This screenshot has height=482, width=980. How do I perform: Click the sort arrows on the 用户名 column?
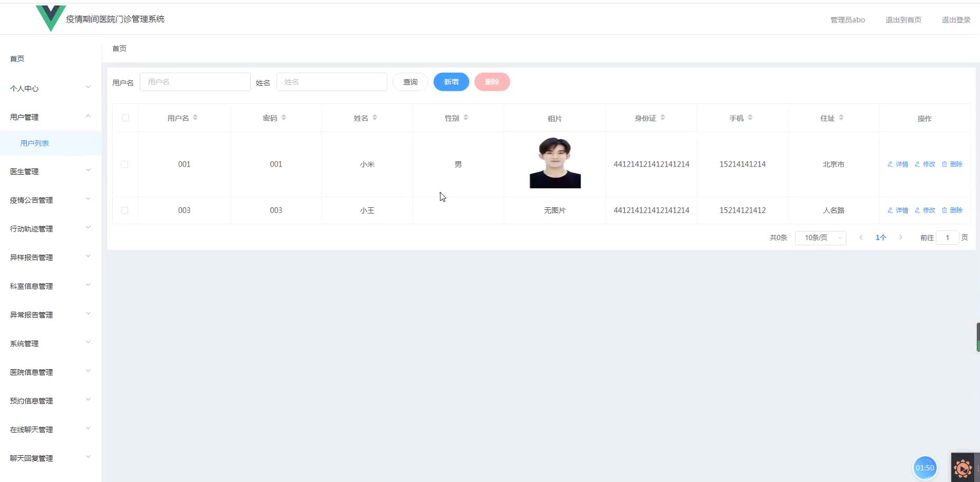(196, 118)
